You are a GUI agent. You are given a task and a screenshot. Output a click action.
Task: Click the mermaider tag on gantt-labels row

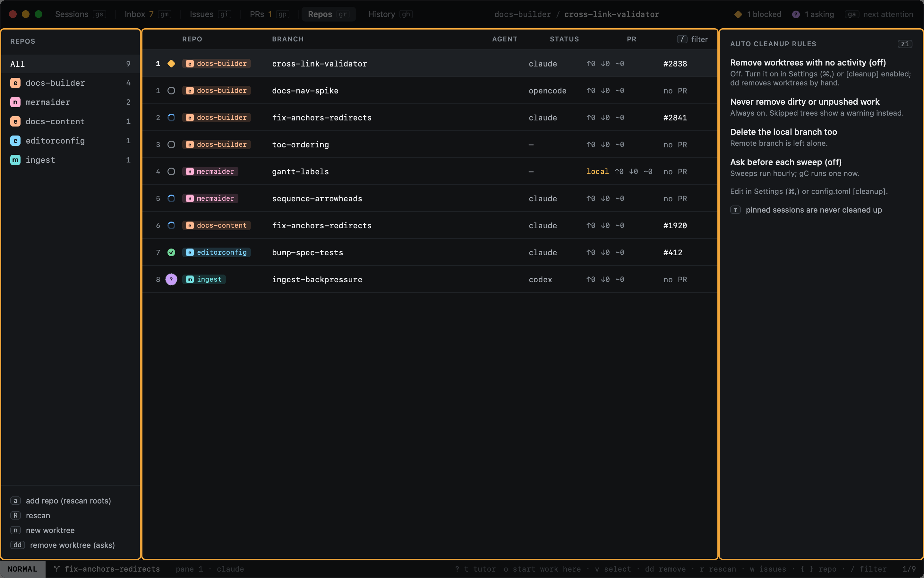[x=210, y=171]
